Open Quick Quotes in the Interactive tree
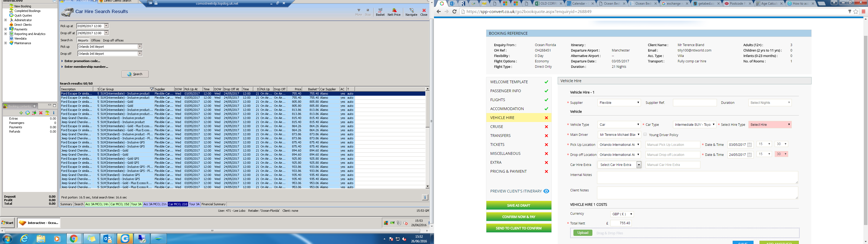The height and width of the screenshot is (244, 868). [x=23, y=15]
